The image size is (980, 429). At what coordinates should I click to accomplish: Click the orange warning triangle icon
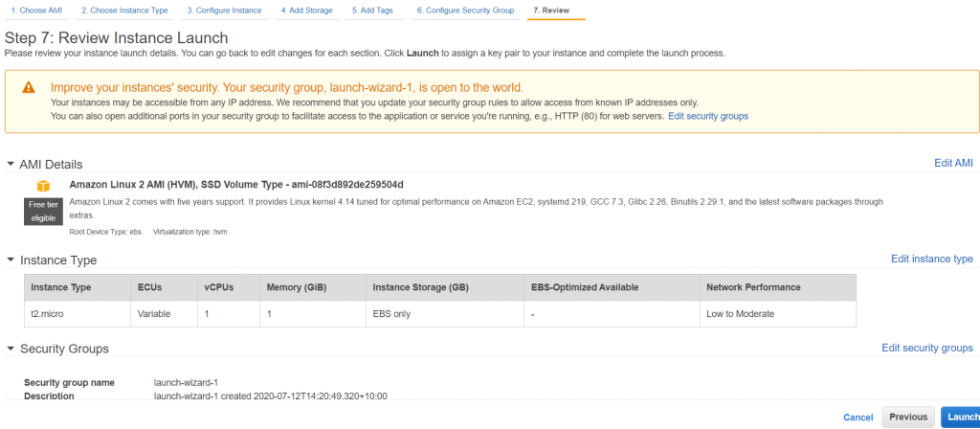28,87
